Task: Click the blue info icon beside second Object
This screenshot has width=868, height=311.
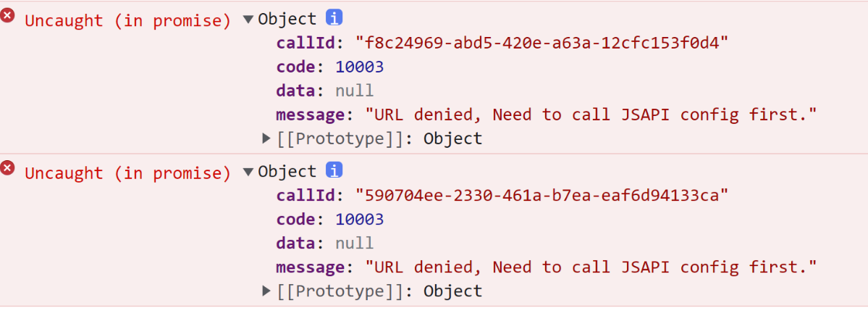Action: [334, 170]
